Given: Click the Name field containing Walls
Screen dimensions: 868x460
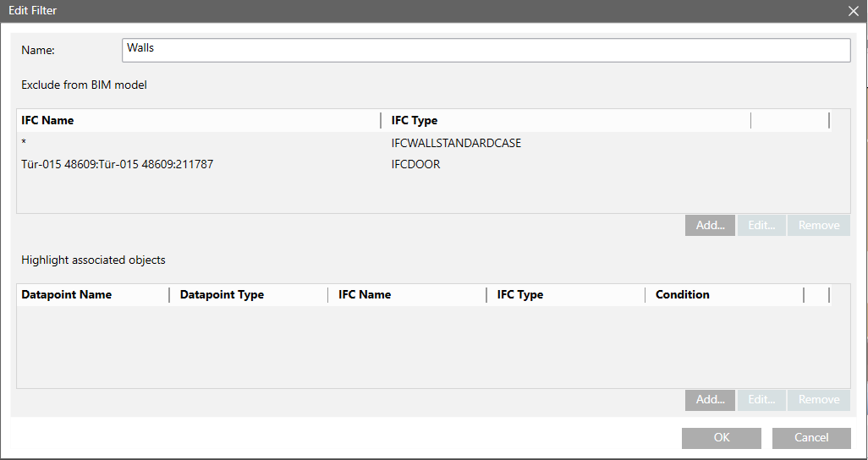Looking at the screenshot, I should (x=486, y=50).
